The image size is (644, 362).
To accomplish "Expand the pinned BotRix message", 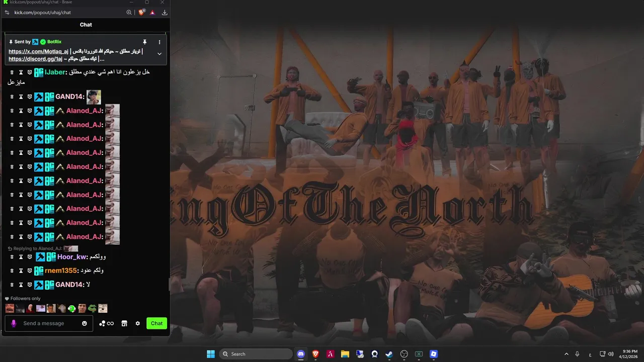I will 159,54.
